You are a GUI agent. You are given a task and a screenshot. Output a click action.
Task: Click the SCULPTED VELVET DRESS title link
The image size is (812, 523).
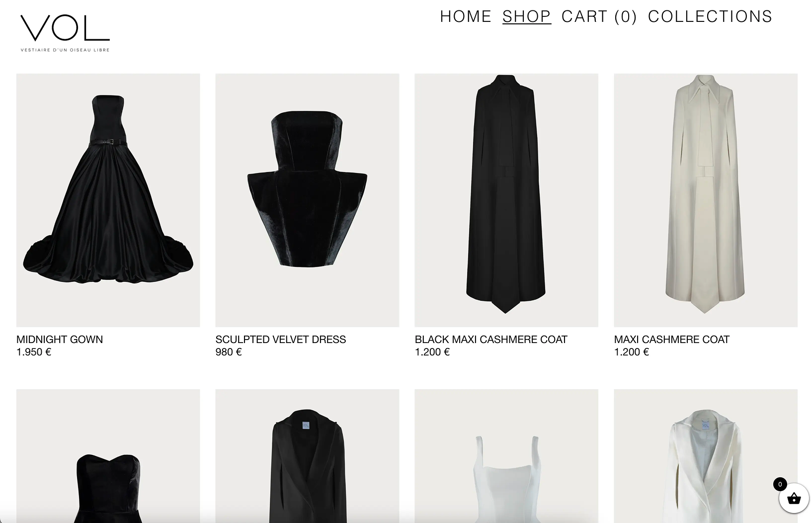click(x=281, y=340)
